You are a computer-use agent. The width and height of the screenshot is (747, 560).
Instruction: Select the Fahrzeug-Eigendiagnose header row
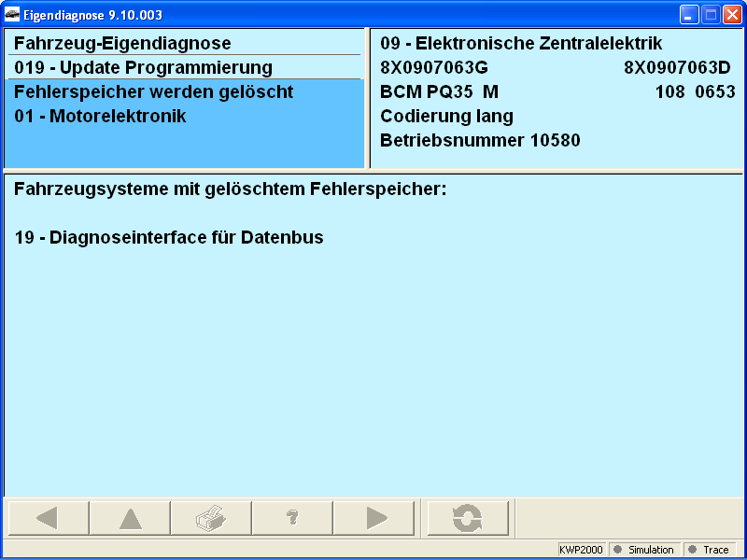click(x=122, y=44)
